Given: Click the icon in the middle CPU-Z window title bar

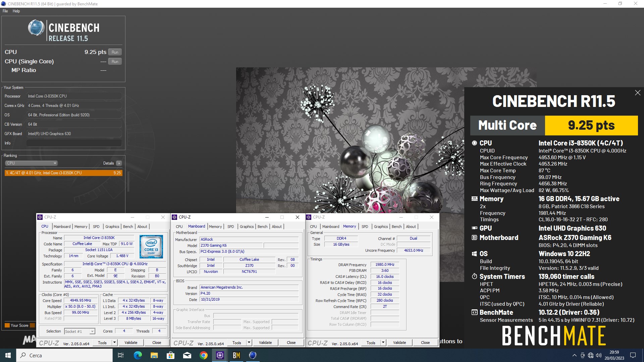Looking at the screenshot, I should [175, 217].
